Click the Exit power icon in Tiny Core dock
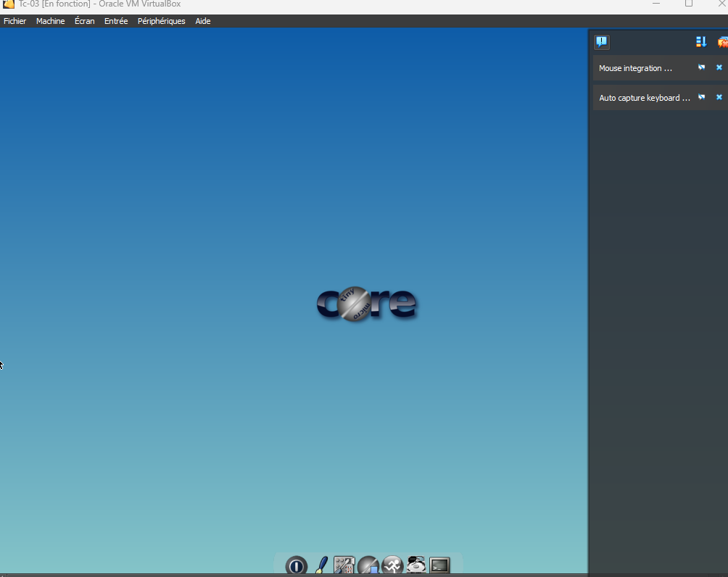This screenshot has height=577, width=728. 297,565
